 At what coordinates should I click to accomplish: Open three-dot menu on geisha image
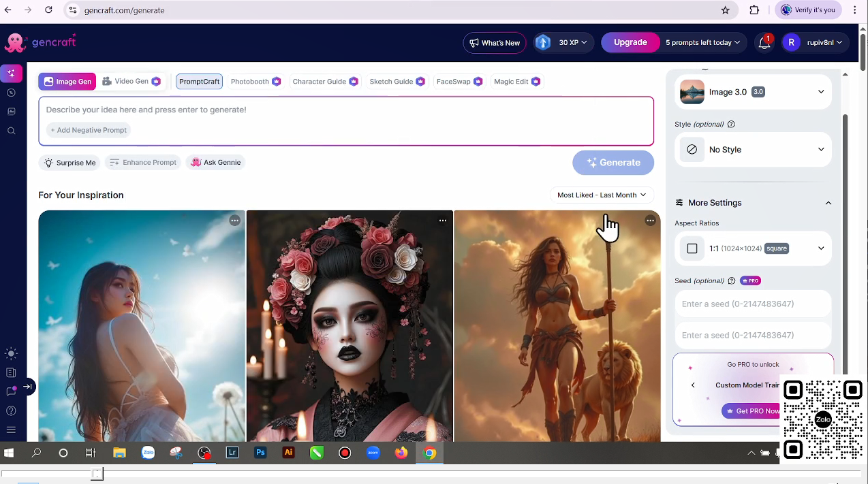pos(443,221)
